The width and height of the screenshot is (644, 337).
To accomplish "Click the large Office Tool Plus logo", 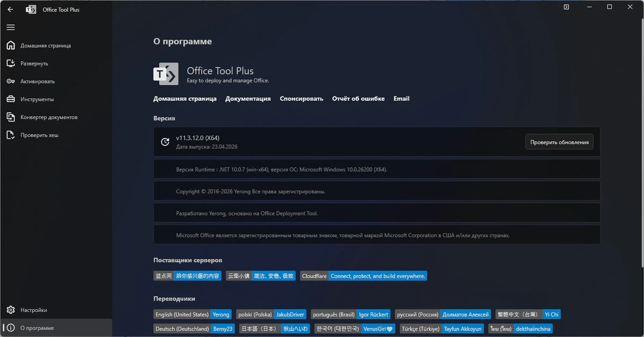I will pos(166,74).
